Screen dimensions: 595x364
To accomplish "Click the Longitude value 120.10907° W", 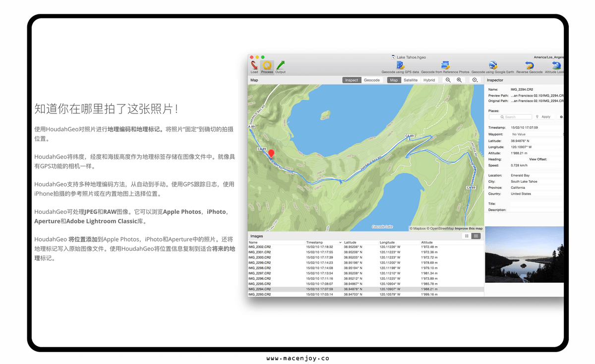I will click(521, 147).
